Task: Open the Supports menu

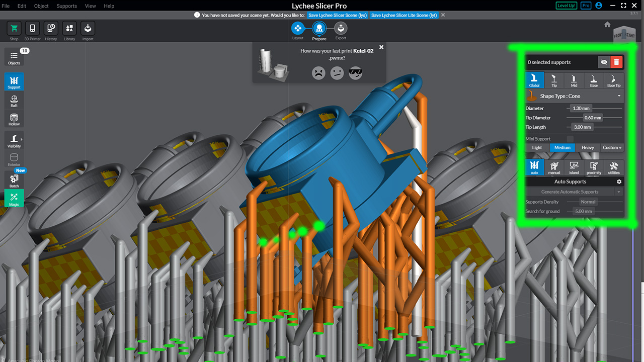Action: click(66, 6)
